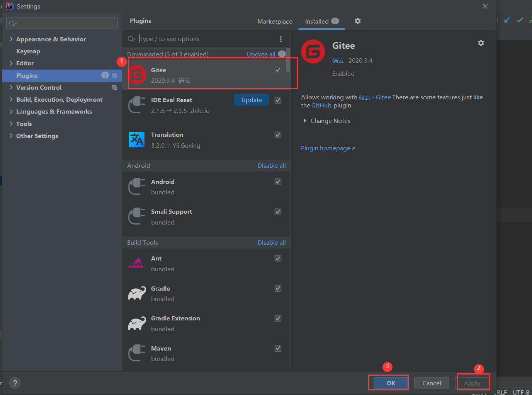Viewport: 532px width, 395px height.
Task: Click Disable all for Android group
Action: coord(272,165)
